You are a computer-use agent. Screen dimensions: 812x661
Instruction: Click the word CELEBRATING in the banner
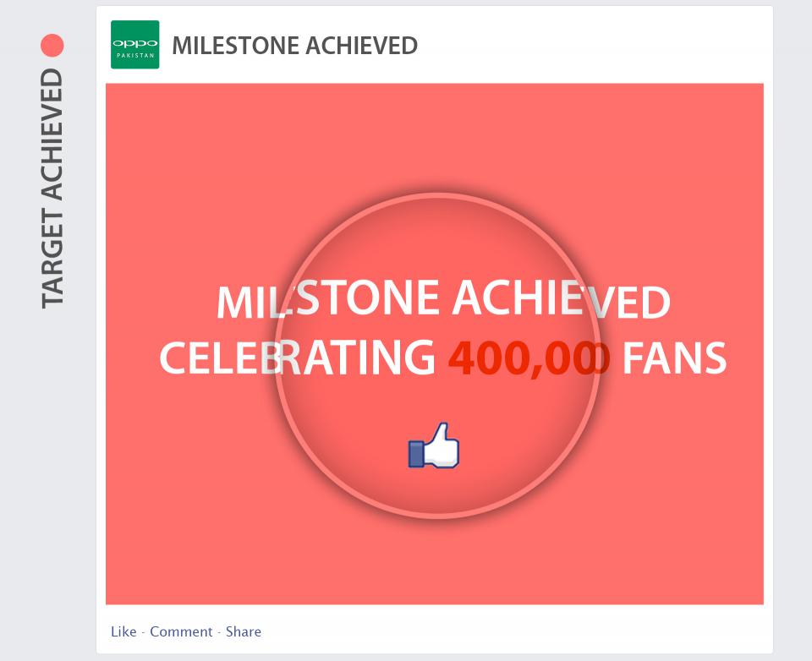click(x=297, y=358)
